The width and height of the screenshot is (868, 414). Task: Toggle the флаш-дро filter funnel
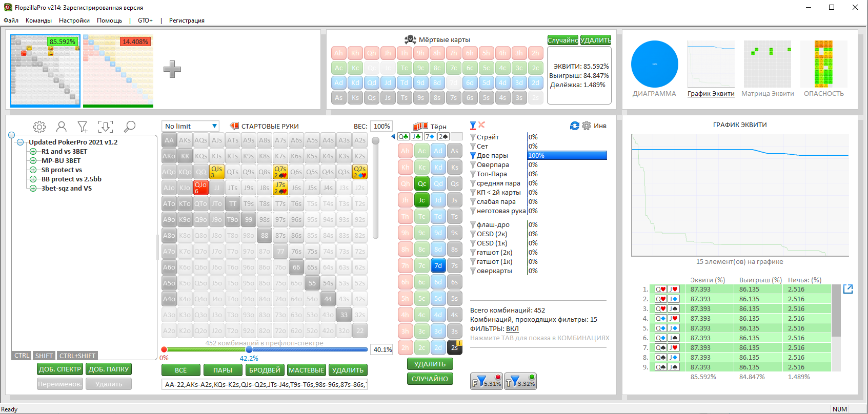tap(473, 225)
